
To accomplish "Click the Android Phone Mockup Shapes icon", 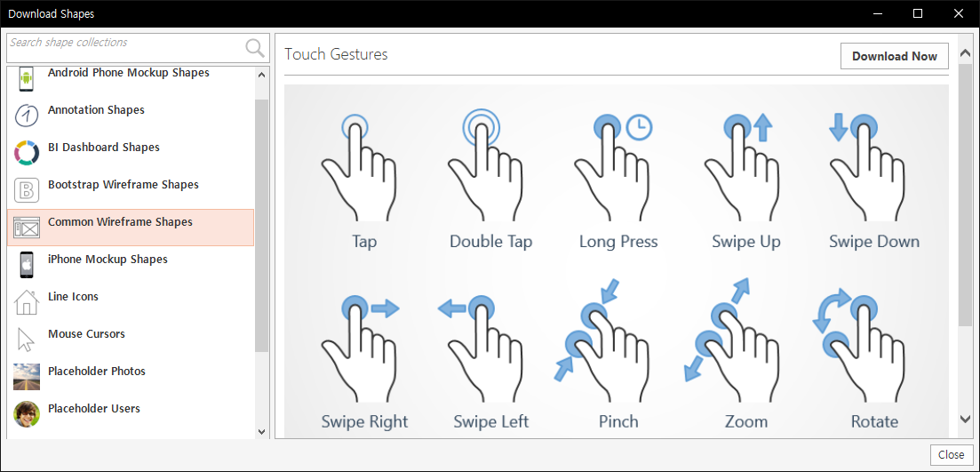I will tap(26, 78).
